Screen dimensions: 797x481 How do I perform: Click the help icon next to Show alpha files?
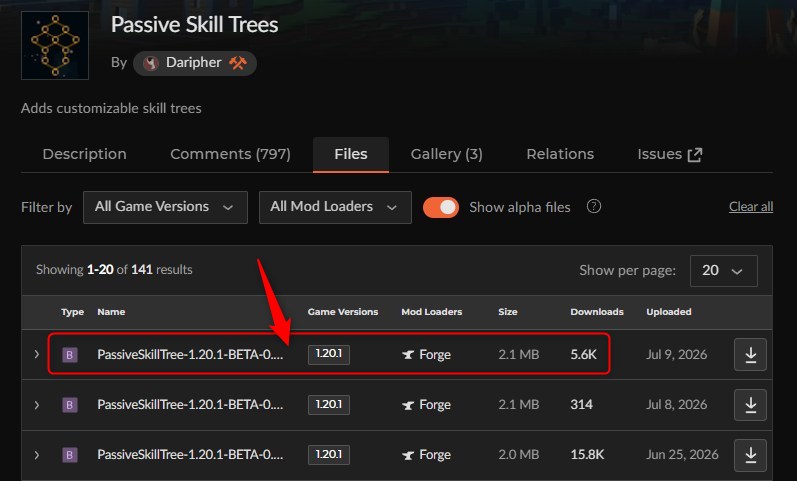pos(594,206)
